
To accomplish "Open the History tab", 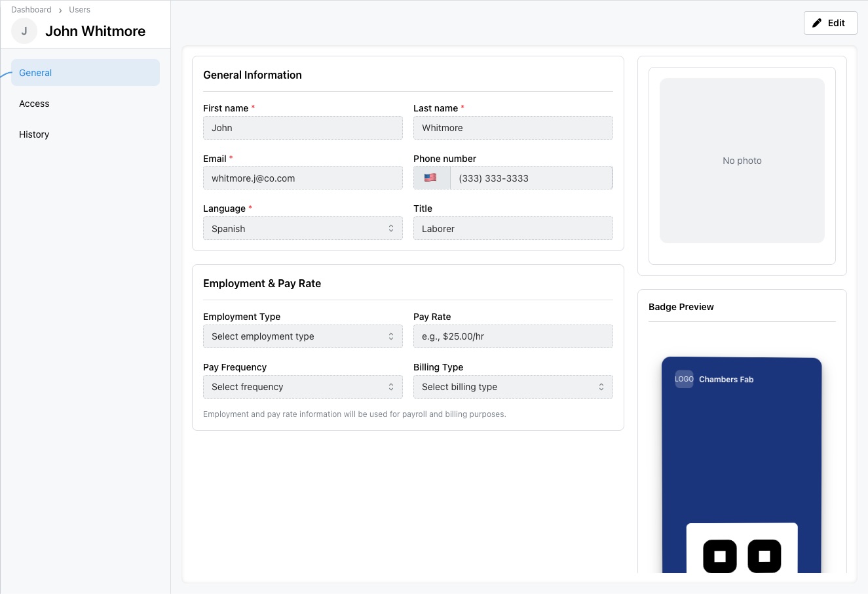I will [x=34, y=134].
